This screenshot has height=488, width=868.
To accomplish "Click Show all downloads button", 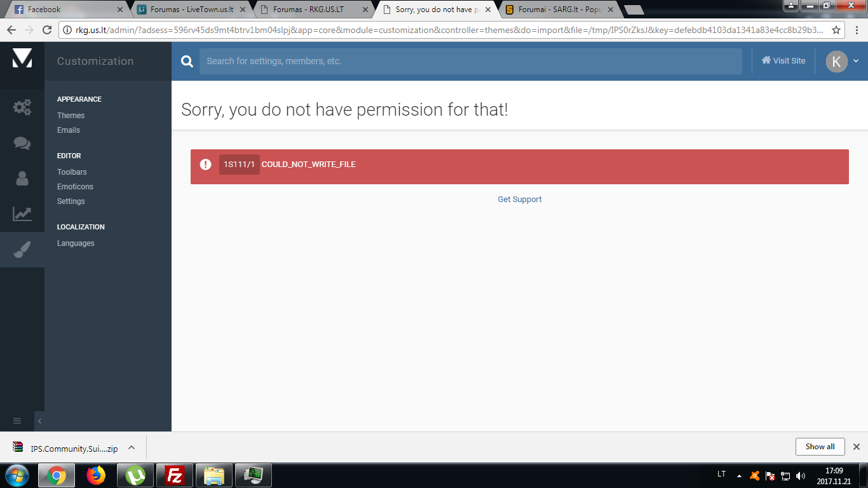I will [820, 447].
